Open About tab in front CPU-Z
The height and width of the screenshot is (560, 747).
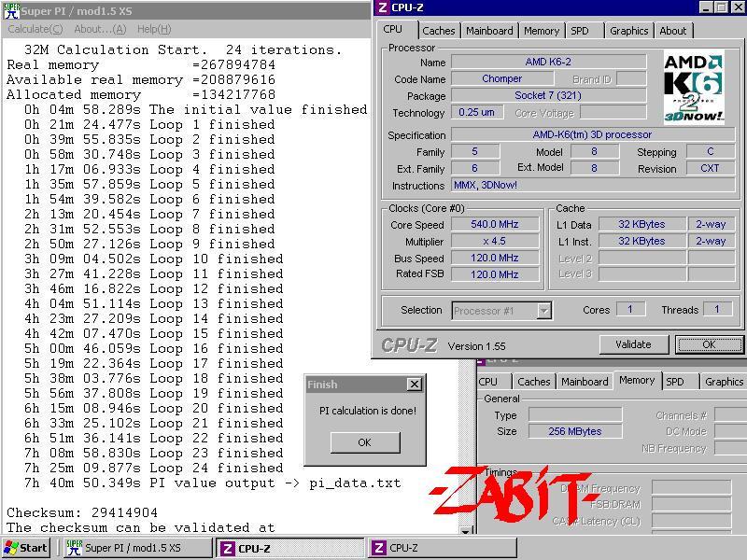673,31
